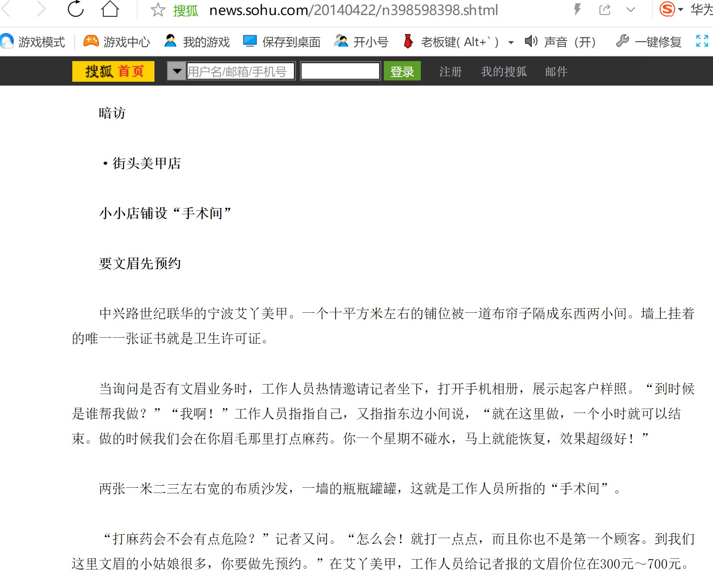
Task: Click the 街头美甲店 bullet text
Action: [x=142, y=163]
